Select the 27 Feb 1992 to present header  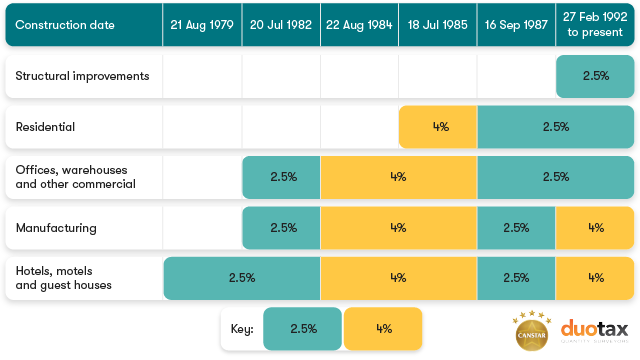[595, 25]
